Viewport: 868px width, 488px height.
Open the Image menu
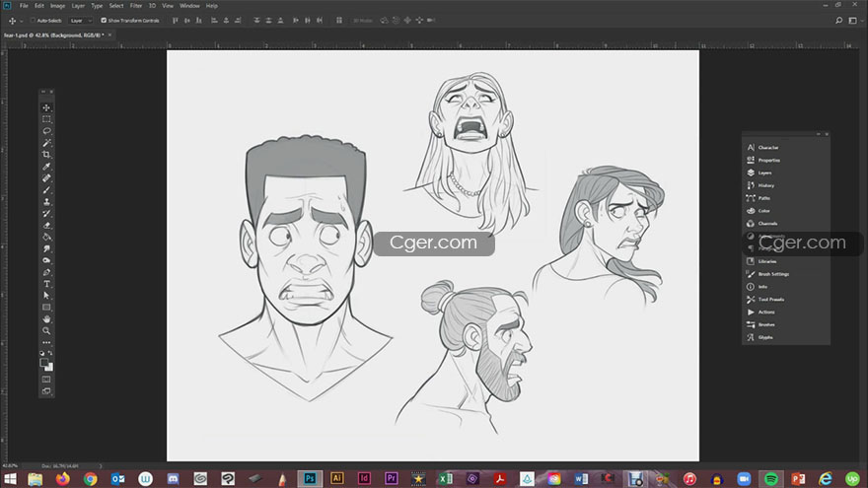pyautogui.click(x=57, y=6)
